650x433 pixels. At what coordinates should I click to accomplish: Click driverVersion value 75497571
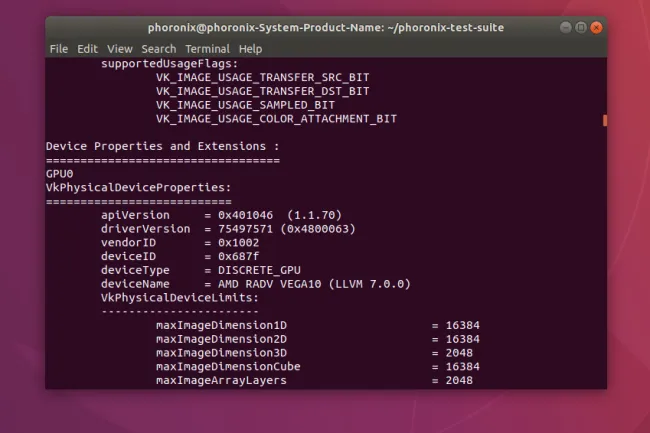coord(245,229)
